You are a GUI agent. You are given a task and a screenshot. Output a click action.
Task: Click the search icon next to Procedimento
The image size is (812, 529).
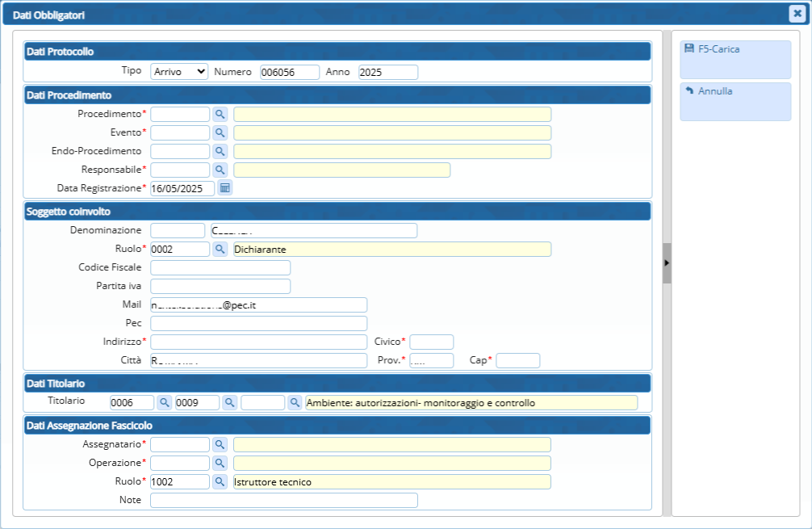(221, 114)
